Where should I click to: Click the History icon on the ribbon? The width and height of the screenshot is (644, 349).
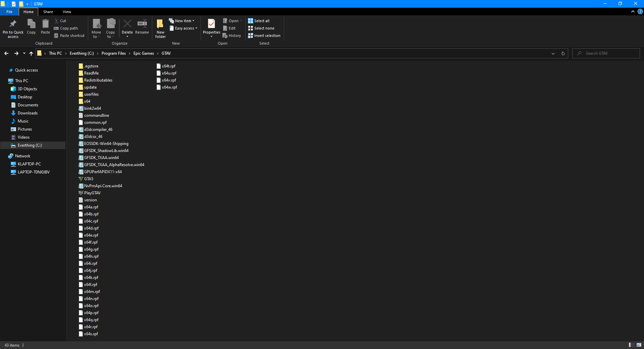point(232,36)
